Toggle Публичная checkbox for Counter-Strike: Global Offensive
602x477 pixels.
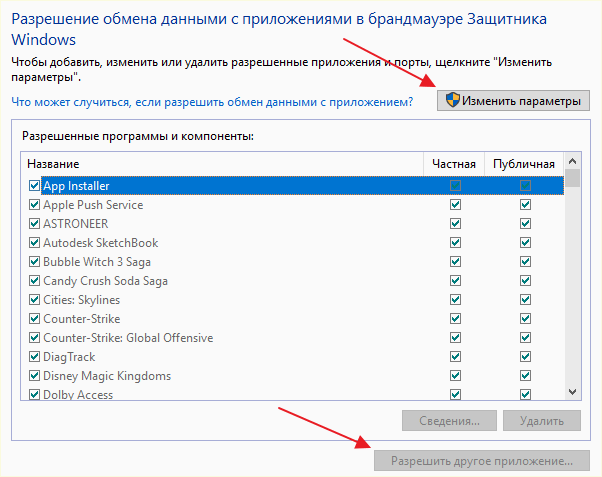pyautogui.click(x=525, y=338)
